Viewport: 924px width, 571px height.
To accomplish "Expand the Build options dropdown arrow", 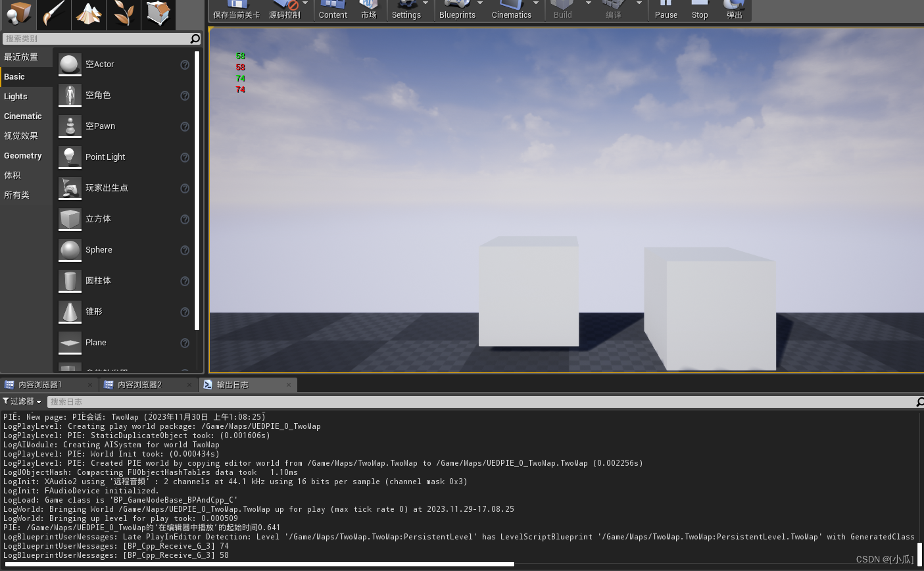I will [589, 3].
